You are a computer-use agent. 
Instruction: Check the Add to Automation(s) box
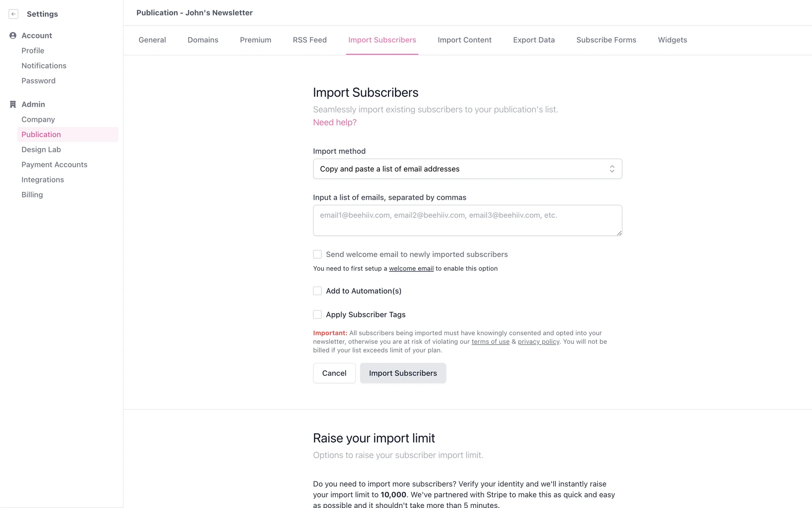point(317,291)
